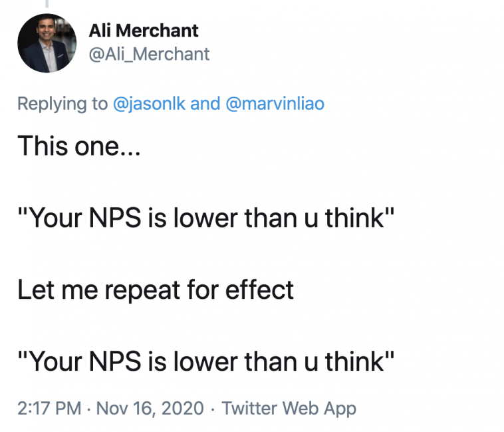Screen dimensions: 504x432
Task: Open Ali Merchant's profile avatar photo
Action: (x=47, y=43)
